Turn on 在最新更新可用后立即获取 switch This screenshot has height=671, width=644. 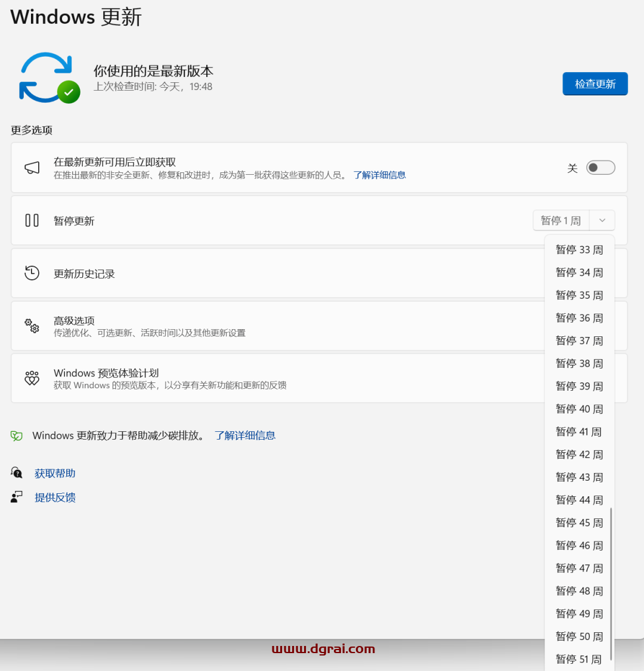point(600,168)
